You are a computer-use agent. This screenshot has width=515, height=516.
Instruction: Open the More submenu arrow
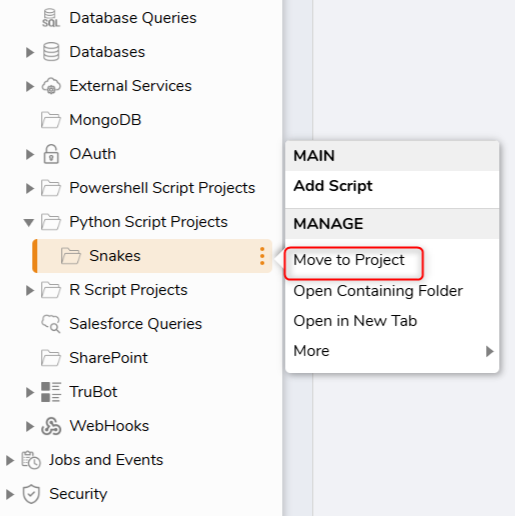(489, 351)
